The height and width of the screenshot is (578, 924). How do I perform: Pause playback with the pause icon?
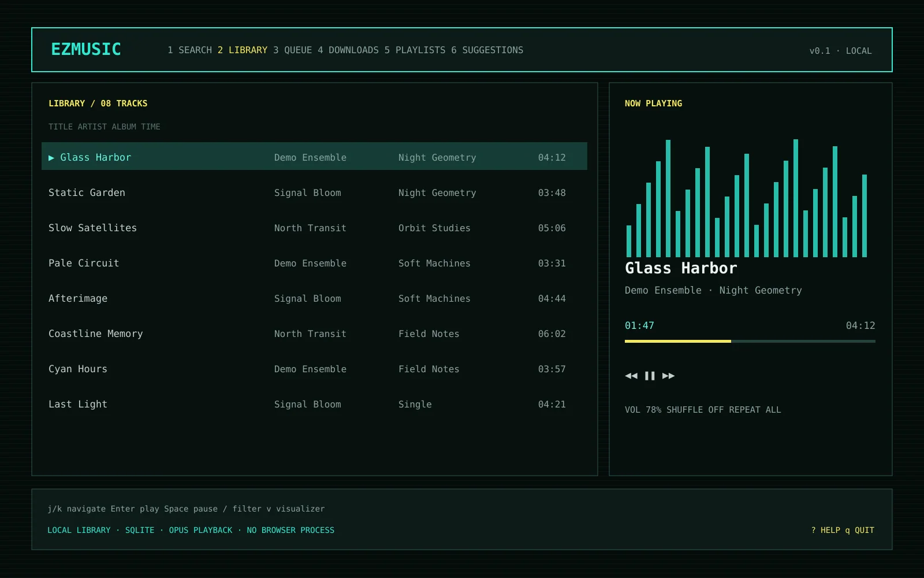coord(650,376)
